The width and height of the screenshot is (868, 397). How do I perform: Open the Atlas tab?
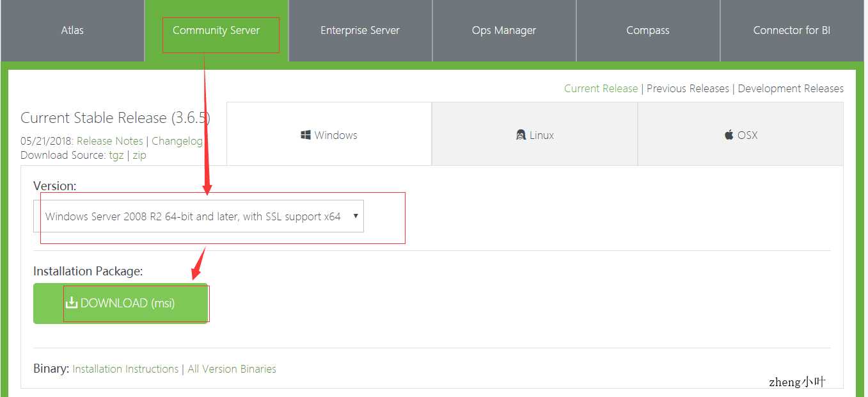[x=72, y=31]
